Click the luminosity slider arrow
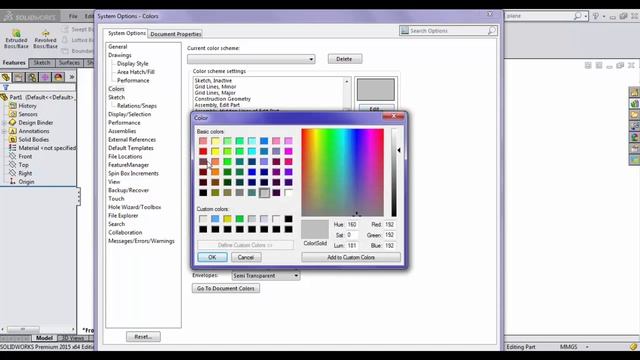This screenshot has width=640, height=360. click(x=399, y=150)
